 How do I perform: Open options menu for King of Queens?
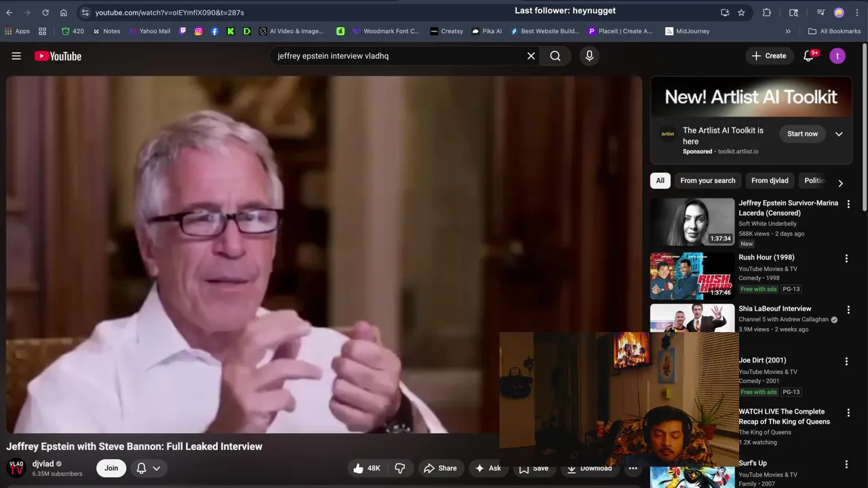tap(848, 413)
